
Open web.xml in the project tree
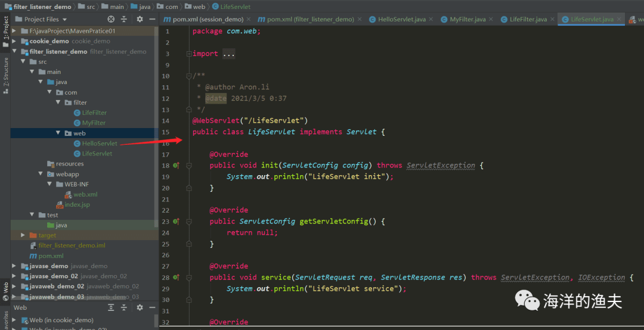(x=85, y=195)
